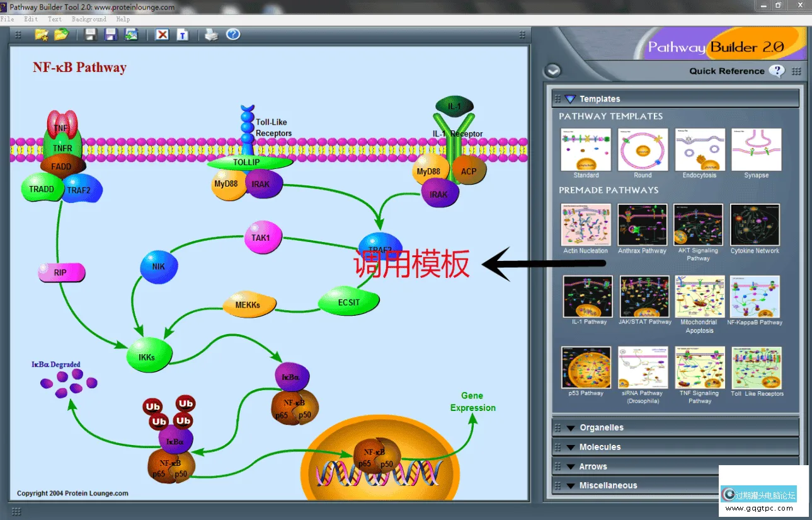Click the printer icon in toolbar
The height and width of the screenshot is (520, 812).
(x=212, y=35)
